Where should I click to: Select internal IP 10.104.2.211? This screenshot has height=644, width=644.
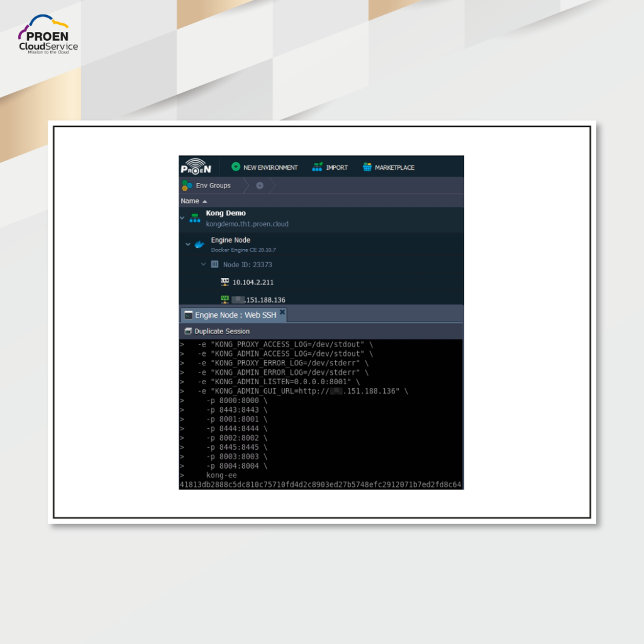(253, 282)
